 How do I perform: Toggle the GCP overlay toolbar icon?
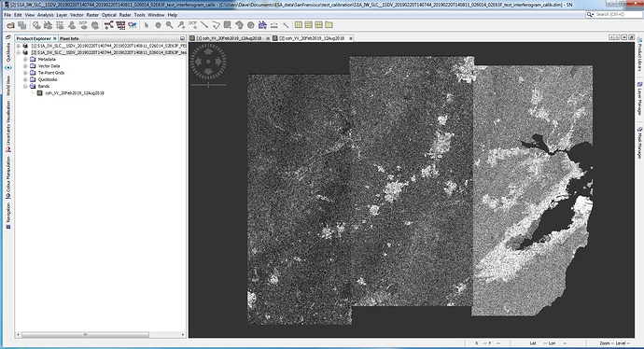click(x=83, y=25)
